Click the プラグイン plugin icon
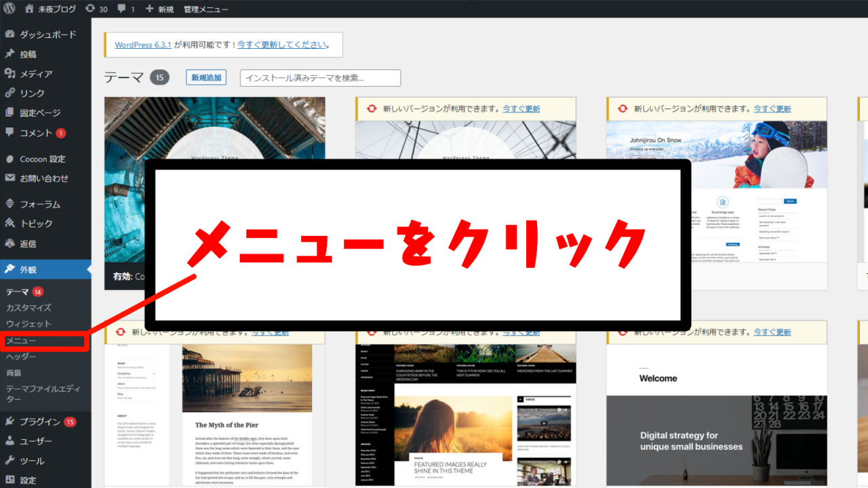868x488 pixels. coord(9,422)
